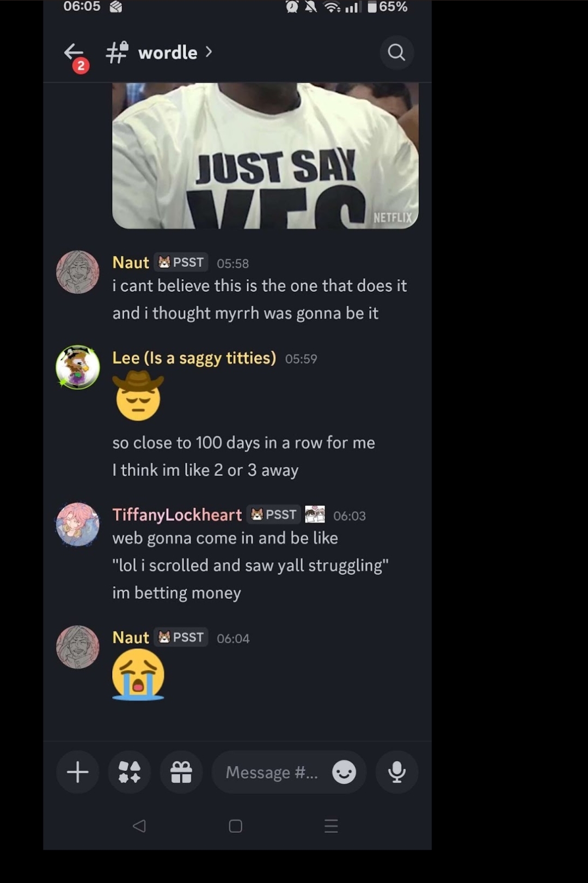Open the JUST SAY YES Netflix GIF
Screen dimensions: 588x883
[x=265, y=156]
